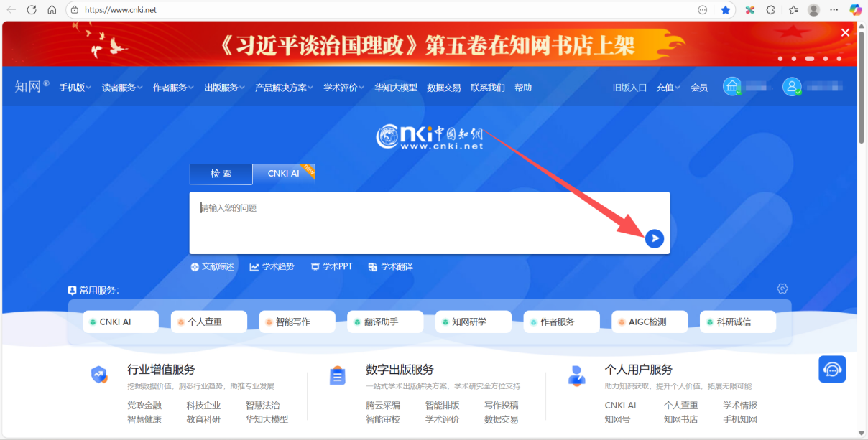Open 个人查重 card in 常用服务 row
Viewport: 868px width, 440px height.
[x=209, y=322]
